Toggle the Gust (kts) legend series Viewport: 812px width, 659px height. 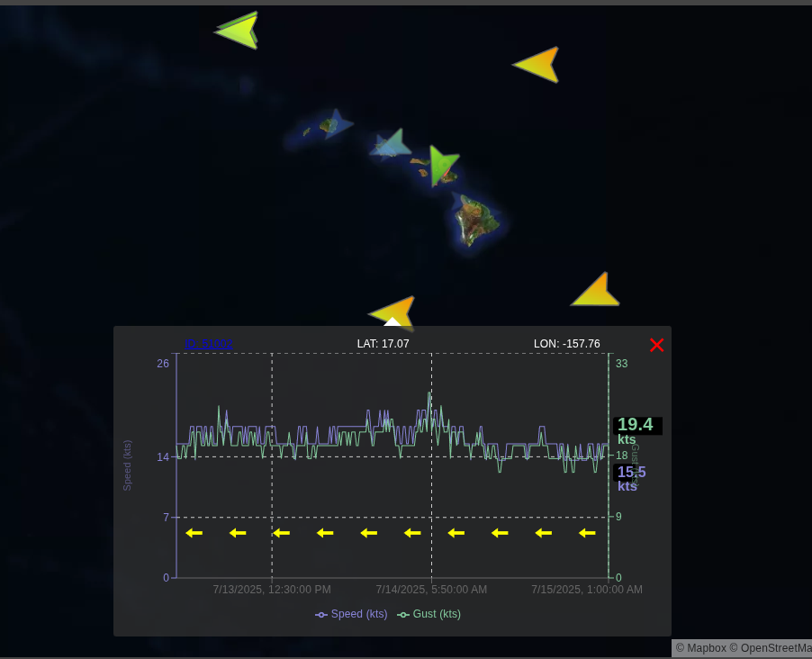(429, 614)
